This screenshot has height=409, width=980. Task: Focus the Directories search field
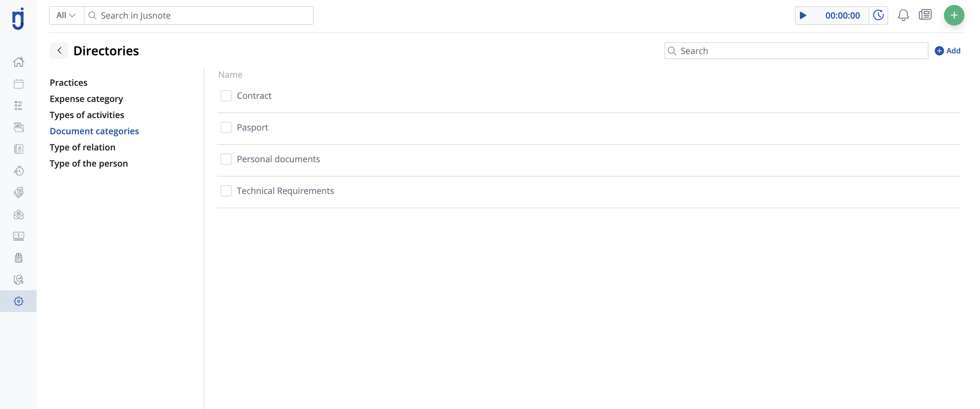(796, 51)
